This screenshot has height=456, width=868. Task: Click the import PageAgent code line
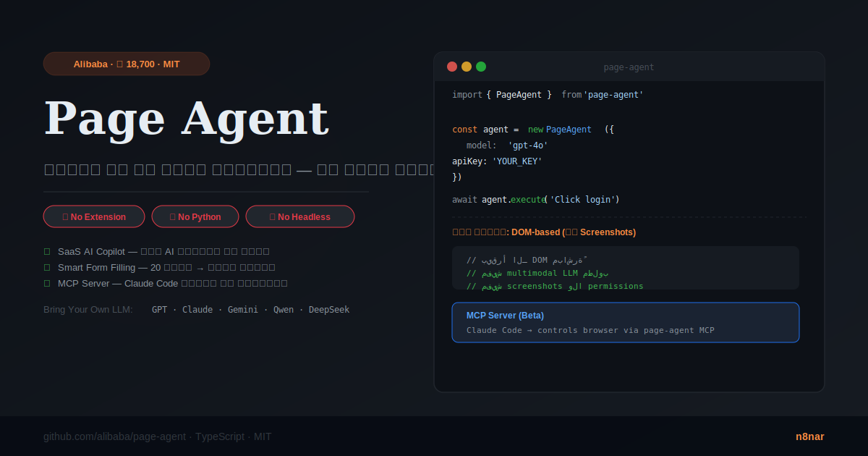(548, 94)
